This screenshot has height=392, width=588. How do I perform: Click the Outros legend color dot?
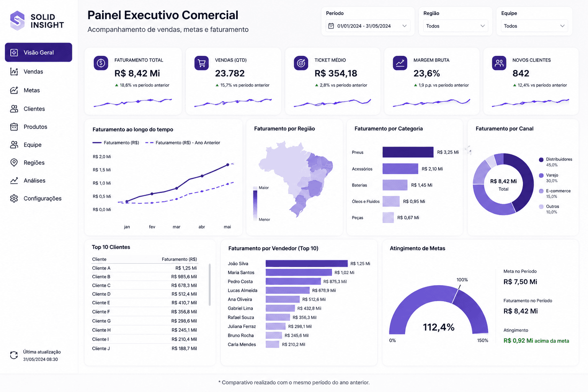(541, 207)
